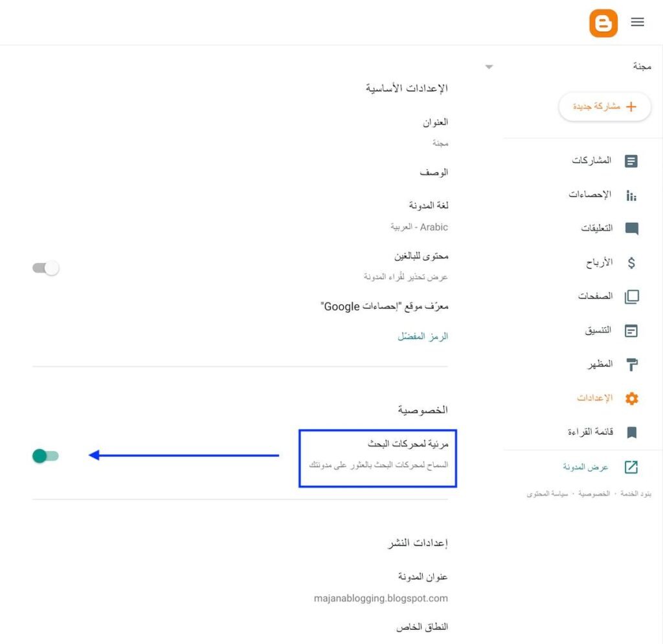
Task: Open the blog language (لغة المدونة) setting
Action: 428,205
